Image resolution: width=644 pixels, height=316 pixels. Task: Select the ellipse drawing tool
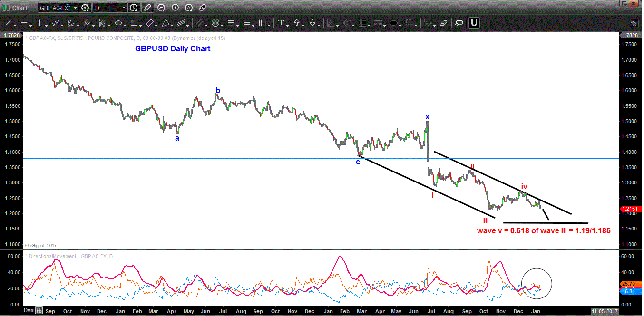[x=117, y=23]
